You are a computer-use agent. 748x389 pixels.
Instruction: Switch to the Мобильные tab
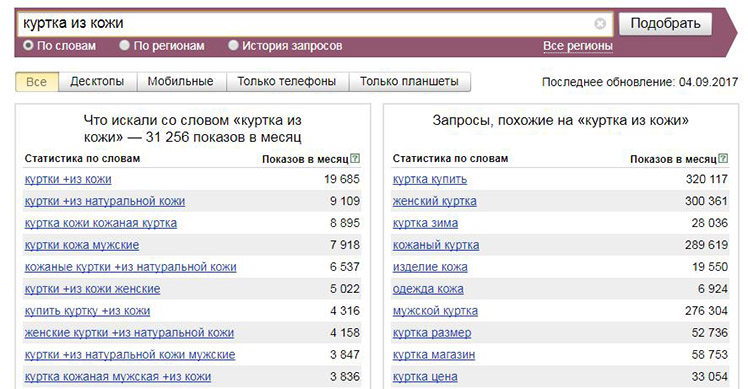click(x=180, y=82)
